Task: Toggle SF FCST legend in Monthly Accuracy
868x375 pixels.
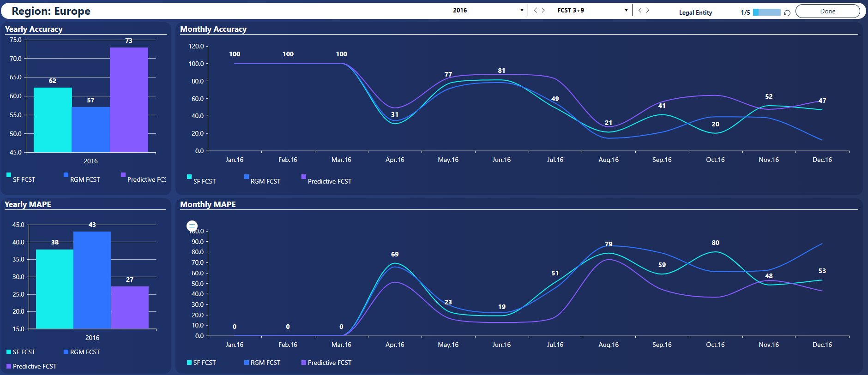Action: point(201,180)
